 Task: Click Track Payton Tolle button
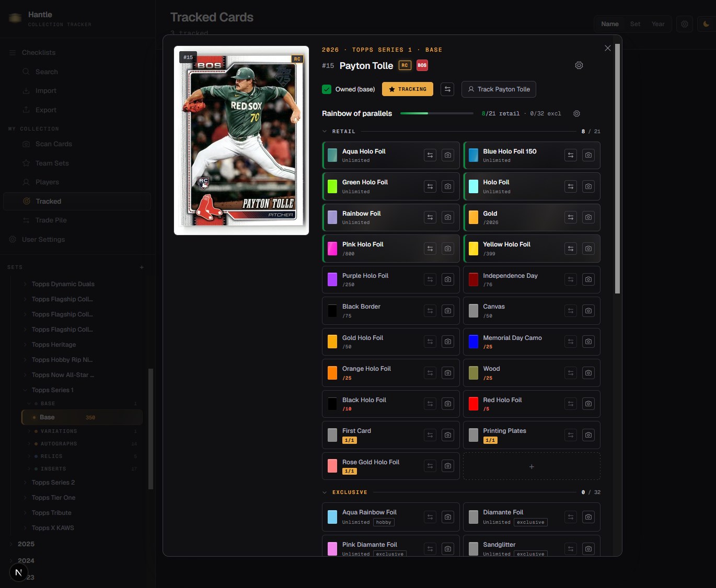tap(499, 89)
